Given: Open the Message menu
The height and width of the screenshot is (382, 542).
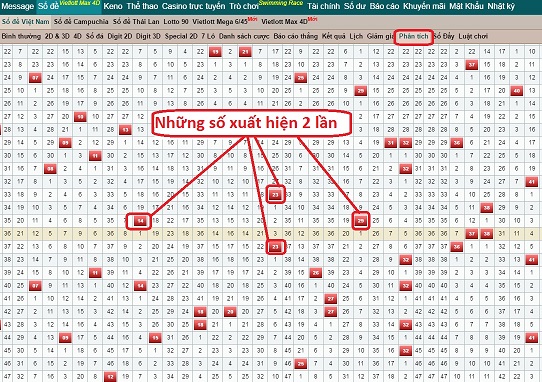Looking at the screenshot, I should pos(18,6).
